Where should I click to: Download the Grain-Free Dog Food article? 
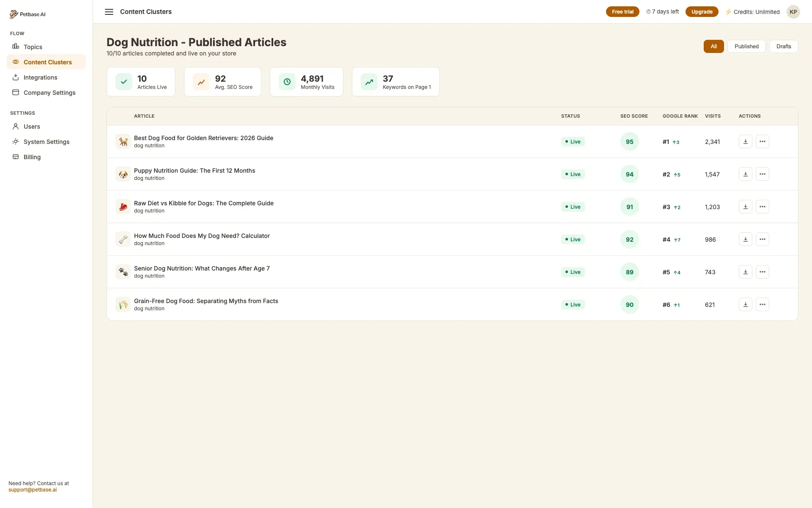745,304
